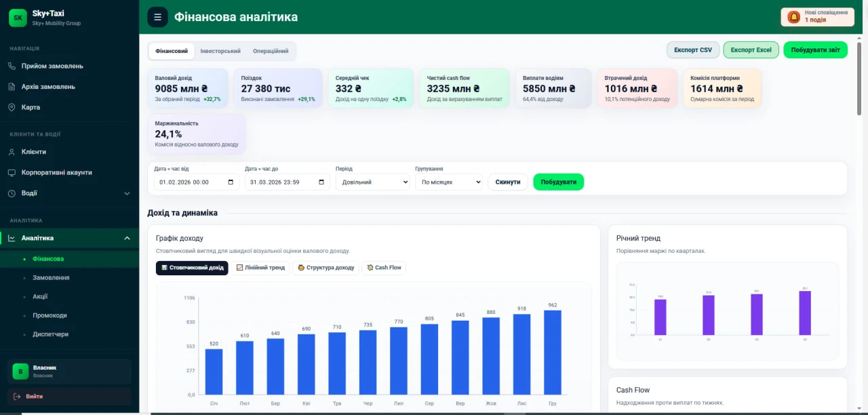This screenshot has width=868, height=415.
Task: Select the Промокоди analytics sub-item
Action: [70, 315]
